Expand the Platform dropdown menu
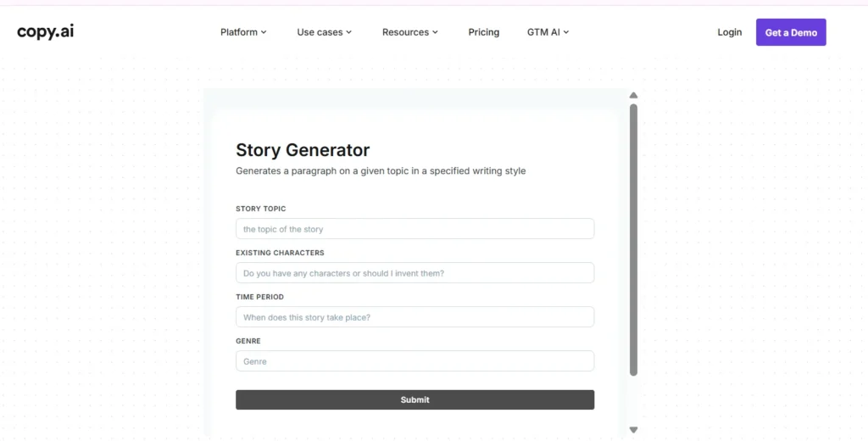 click(x=243, y=32)
